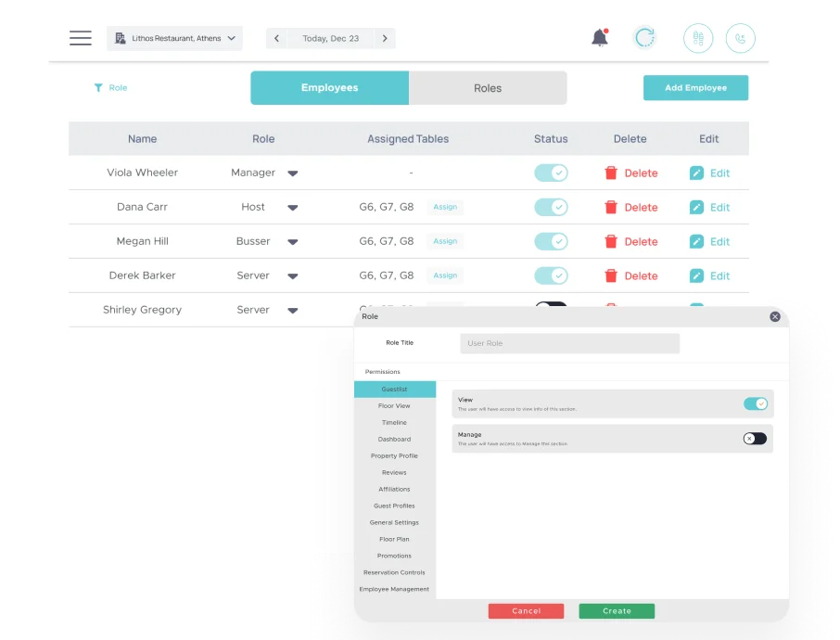Toggle status for Viola Wheeler

551,173
